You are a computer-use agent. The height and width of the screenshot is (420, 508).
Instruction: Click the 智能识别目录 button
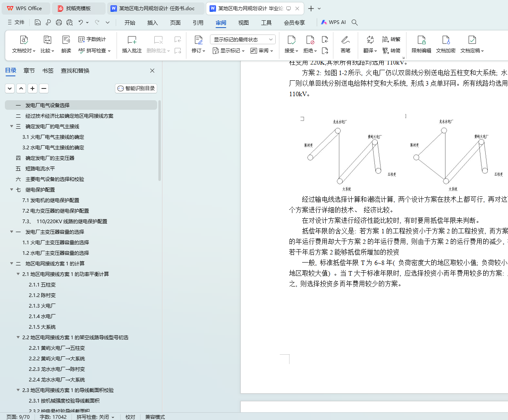[136, 88]
